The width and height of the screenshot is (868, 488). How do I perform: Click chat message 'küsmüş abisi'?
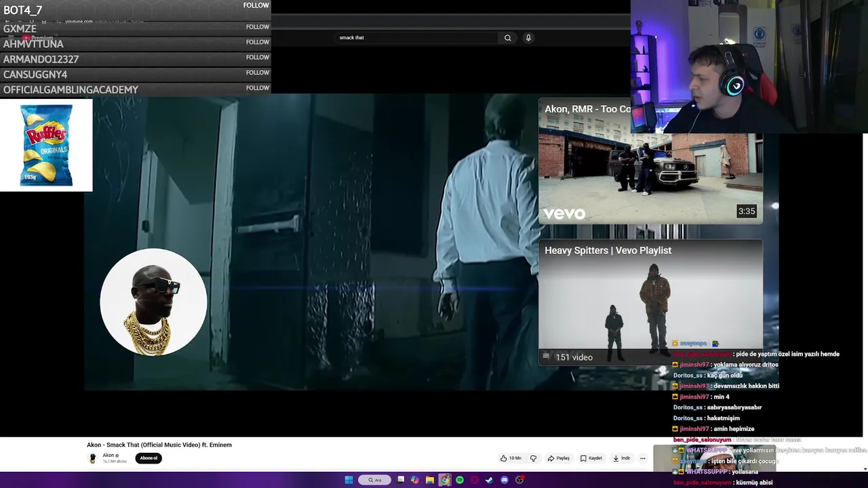754,483
